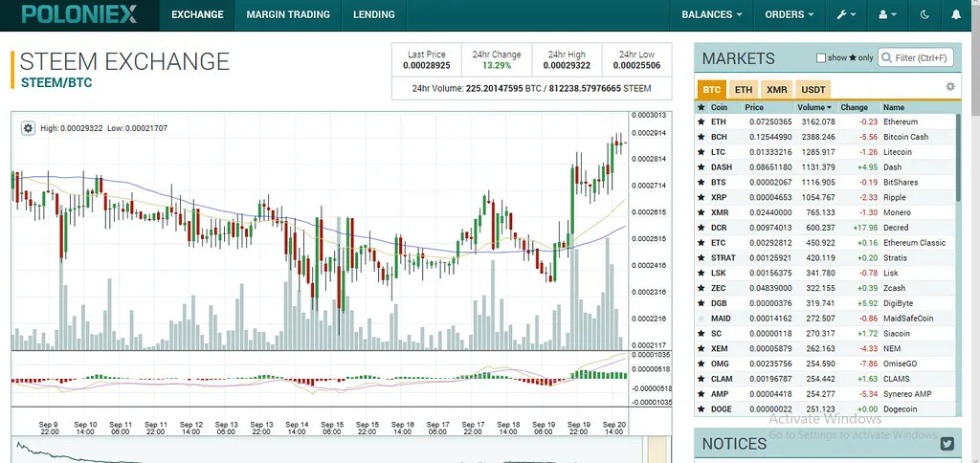Click the 24hr High value 0.00029322
This screenshot has height=463, width=980.
[567, 65]
